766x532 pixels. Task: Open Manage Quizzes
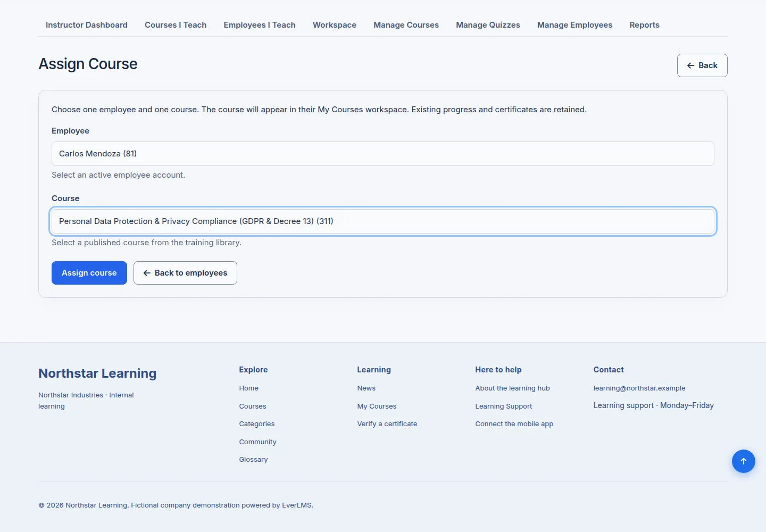[x=488, y=25]
